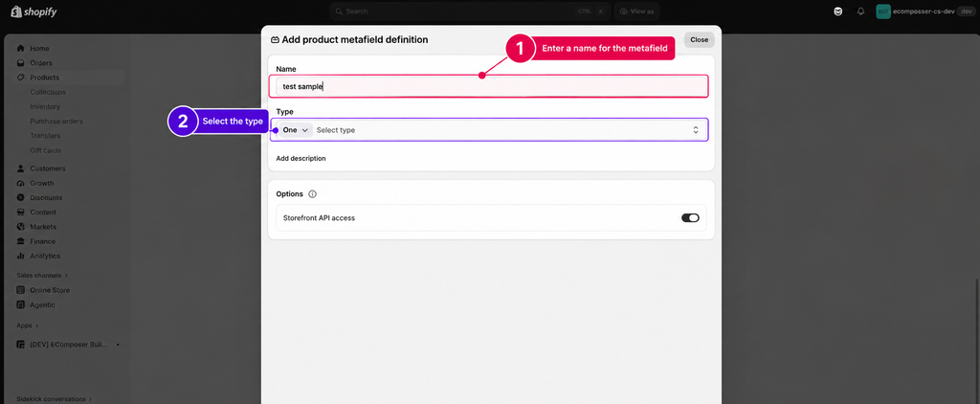
Task: Click the Finance bank icon
Action: tap(21, 241)
